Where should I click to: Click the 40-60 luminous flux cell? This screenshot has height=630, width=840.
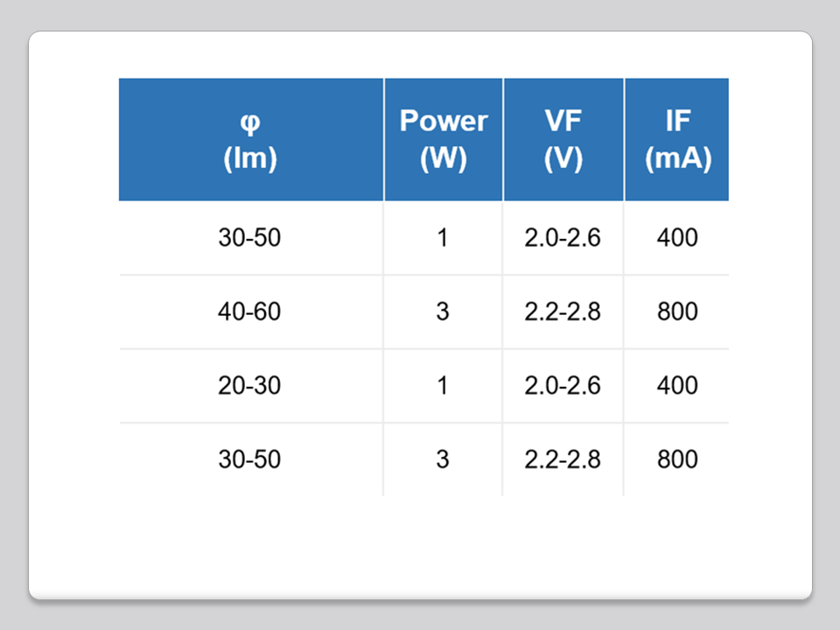point(250,311)
